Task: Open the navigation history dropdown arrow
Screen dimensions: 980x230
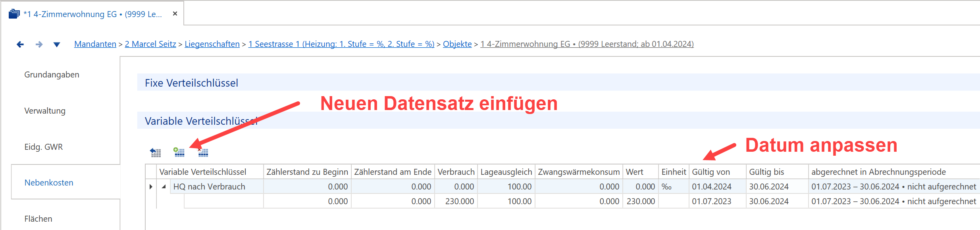Action: (x=57, y=45)
